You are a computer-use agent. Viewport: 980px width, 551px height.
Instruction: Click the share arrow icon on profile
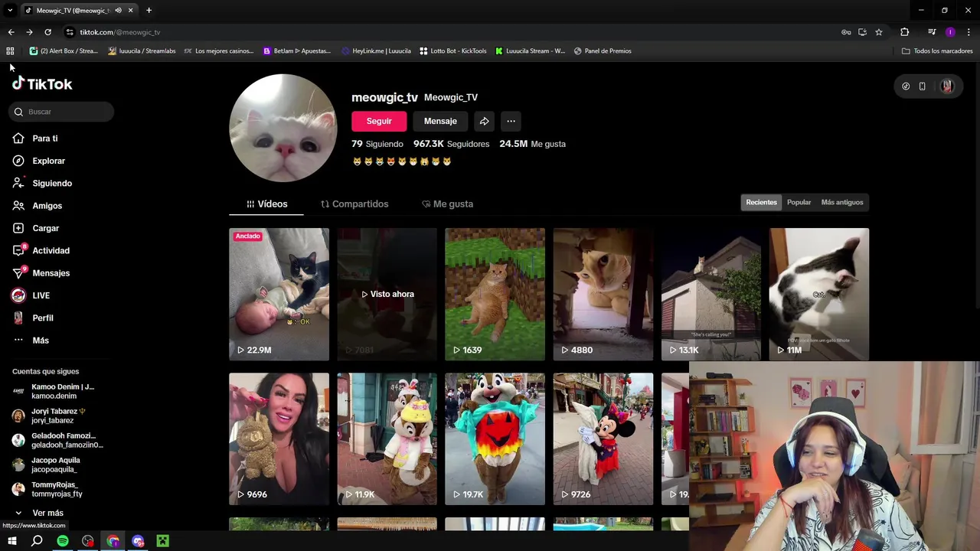click(x=484, y=121)
